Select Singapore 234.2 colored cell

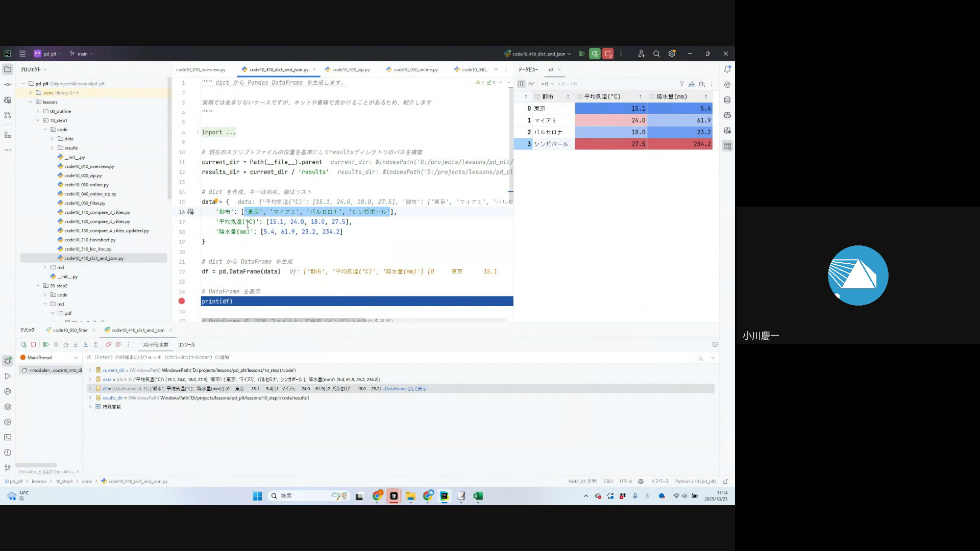[x=679, y=144]
